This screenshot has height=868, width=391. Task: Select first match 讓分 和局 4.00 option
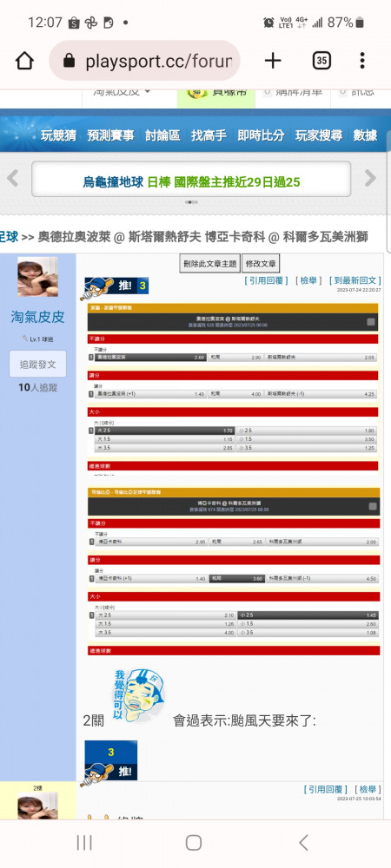pos(235,394)
